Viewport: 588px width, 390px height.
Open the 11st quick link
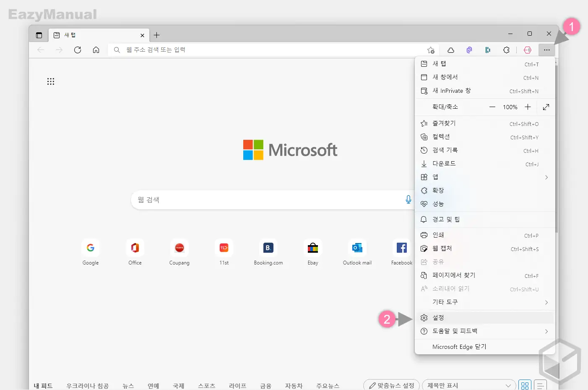pos(224,252)
